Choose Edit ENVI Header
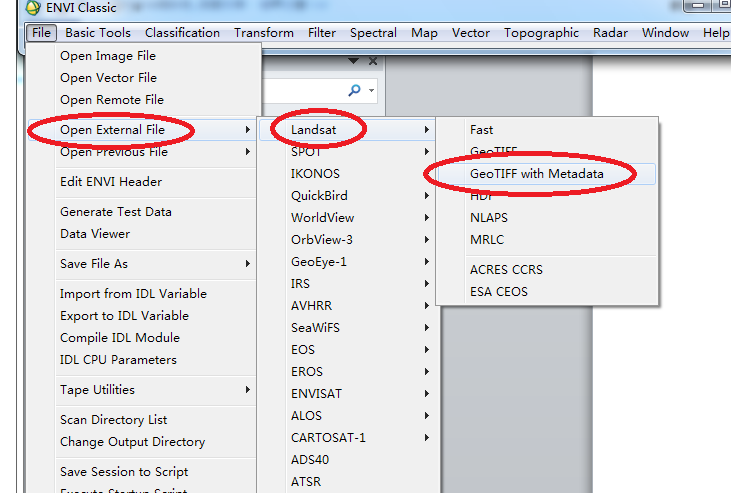This screenshot has height=493, width=731. (143, 182)
